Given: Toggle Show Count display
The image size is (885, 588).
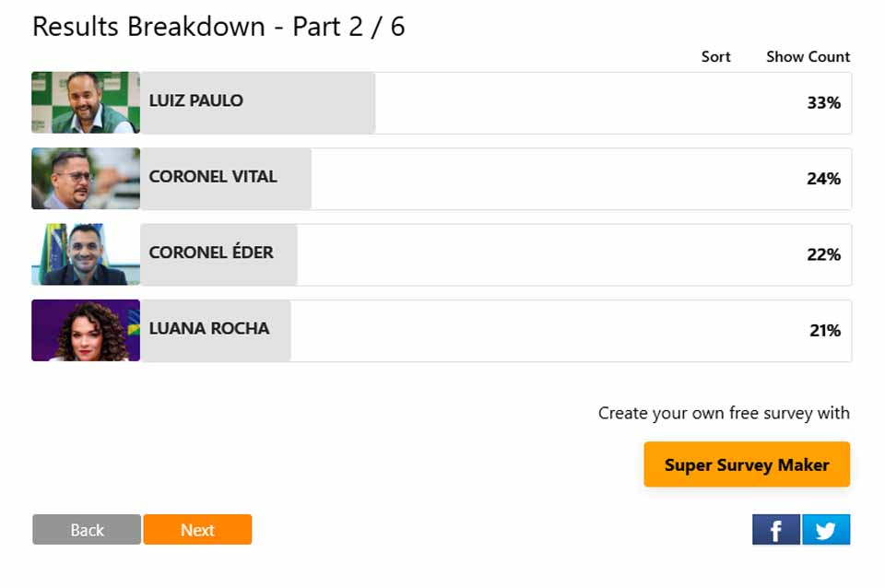Looking at the screenshot, I should click(x=808, y=56).
